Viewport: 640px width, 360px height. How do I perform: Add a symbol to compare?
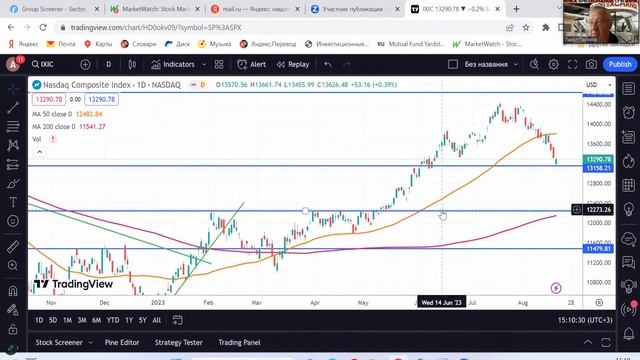tap(85, 64)
